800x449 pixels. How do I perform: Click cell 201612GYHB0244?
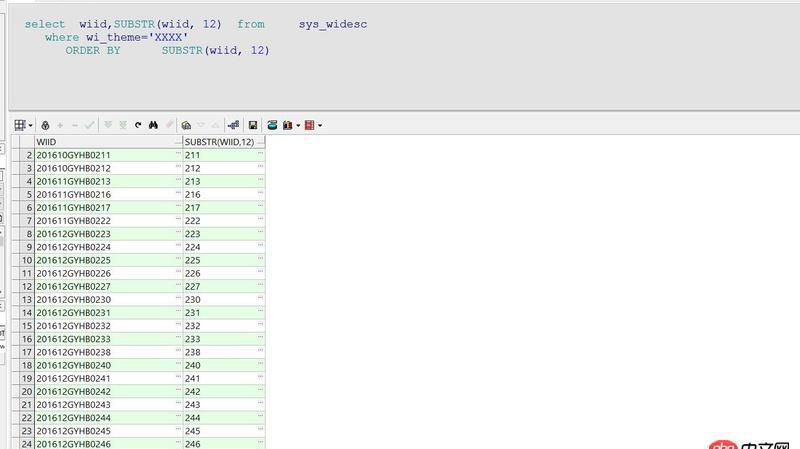pyautogui.click(x=108, y=418)
